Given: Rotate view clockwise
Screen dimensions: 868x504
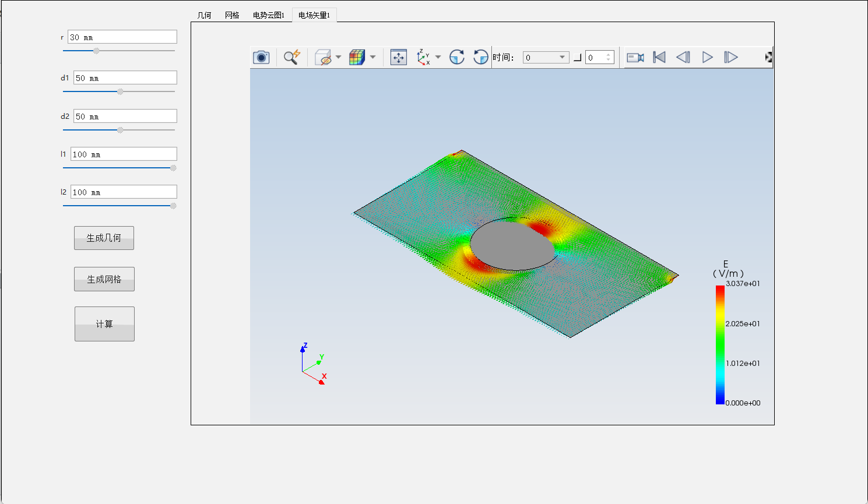Looking at the screenshot, I should 457,57.
